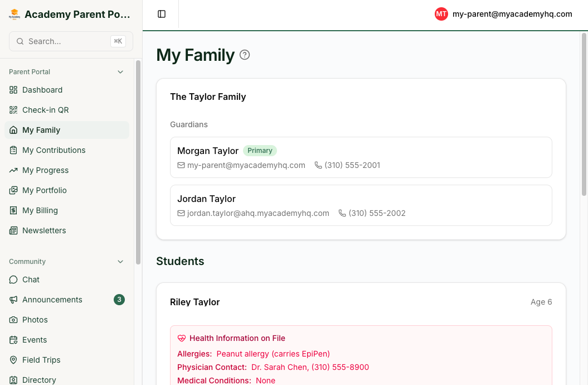Click the Announcements megaphone icon
Image resolution: width=588 pixels, height=385 pixels.
[13, 300]
